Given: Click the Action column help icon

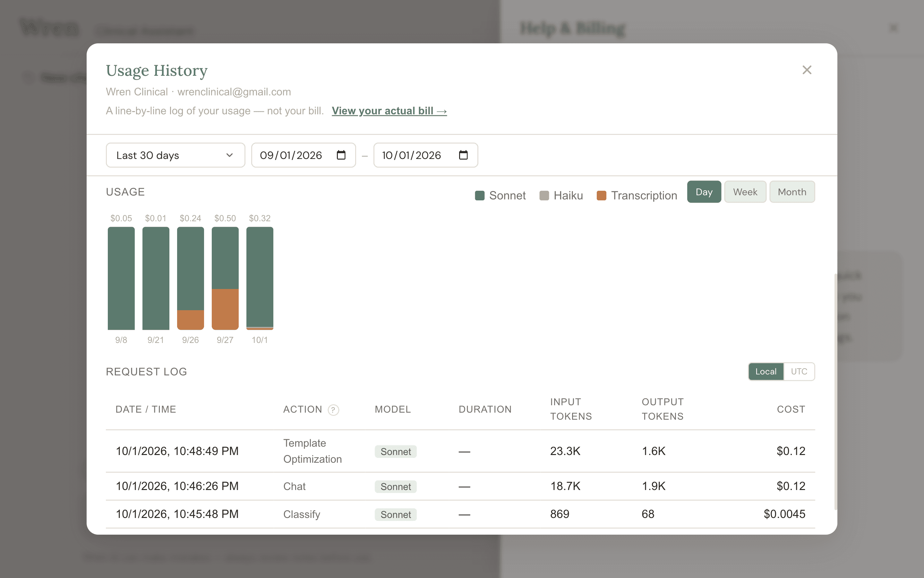Looking at the screenshot, I should point(333,410).
